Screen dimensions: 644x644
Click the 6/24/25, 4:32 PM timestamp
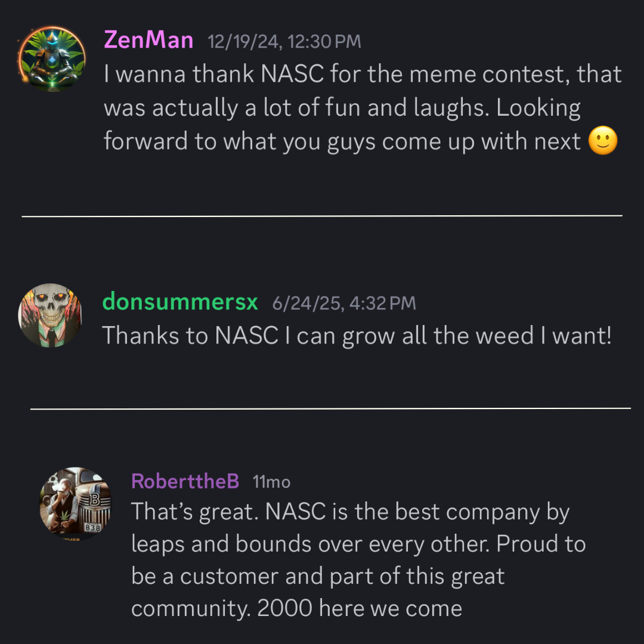tap(344, 304)
